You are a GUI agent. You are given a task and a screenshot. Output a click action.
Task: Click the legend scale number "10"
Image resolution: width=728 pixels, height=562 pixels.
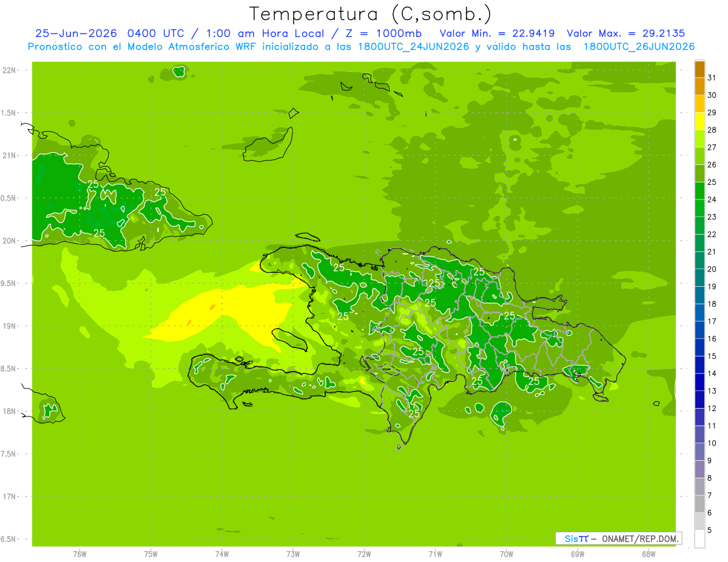pos(712,443)
